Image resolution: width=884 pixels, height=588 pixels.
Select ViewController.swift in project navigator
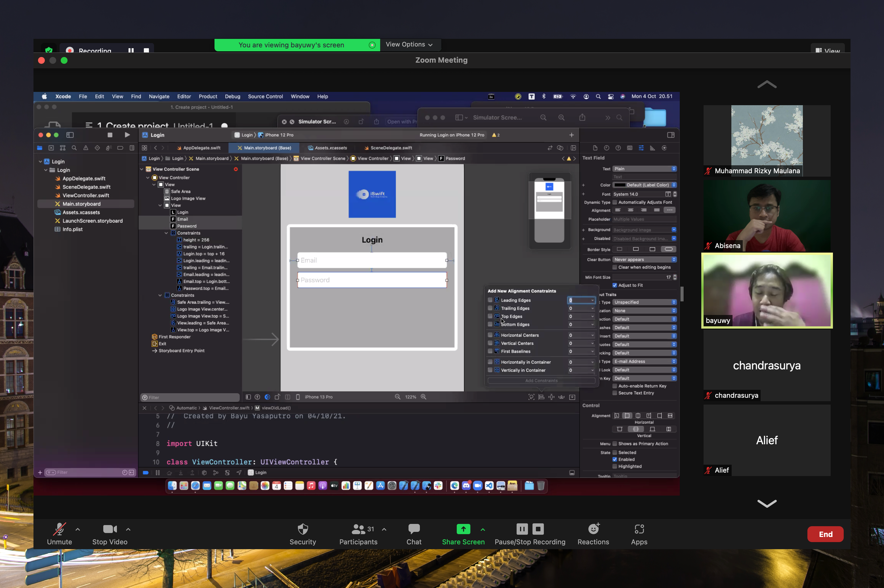pyautogui.click(x=86, y=195)
